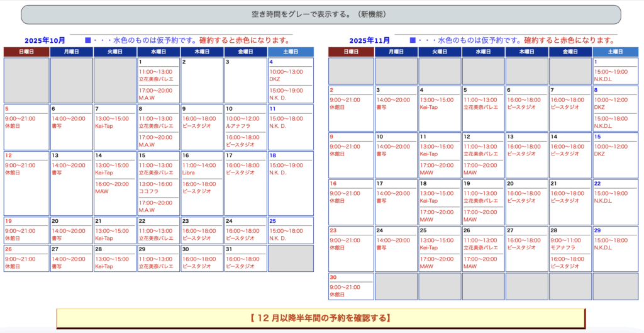Select the DKZ booking on October 4
Viewport: 644px width, 333px height.
(275, 79)
